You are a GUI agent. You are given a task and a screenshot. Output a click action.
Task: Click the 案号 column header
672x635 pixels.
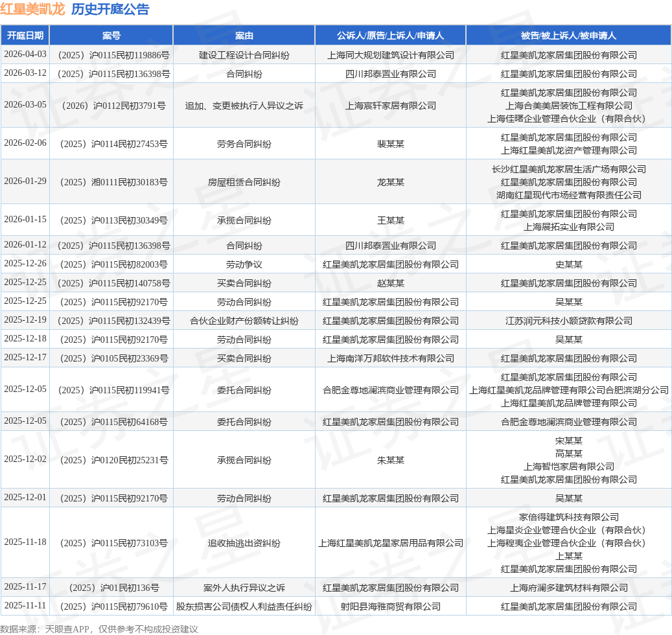click(x=111, y=36)
